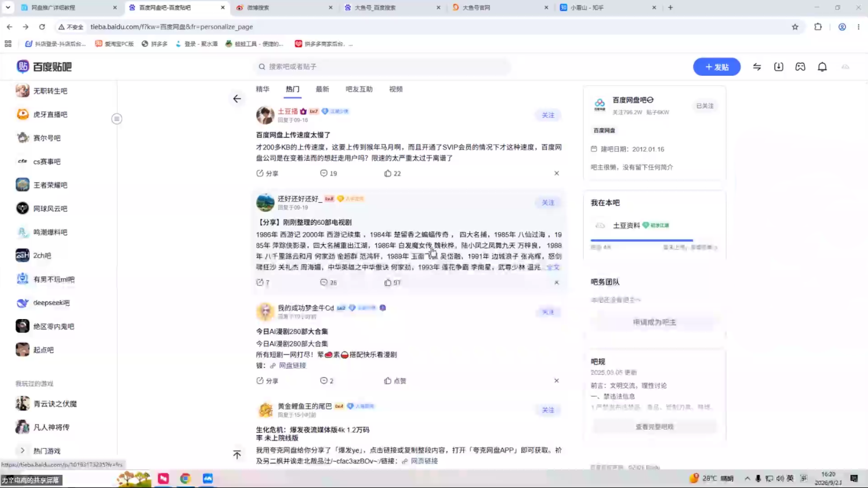Share the 60部电视剧 post
868x488 pixels.
pos(263,283)
